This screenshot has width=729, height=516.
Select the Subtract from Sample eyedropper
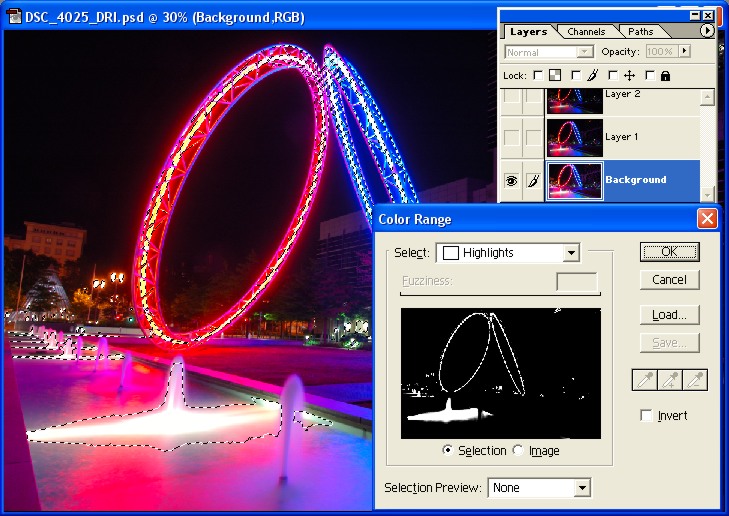(x=695, y=380)
